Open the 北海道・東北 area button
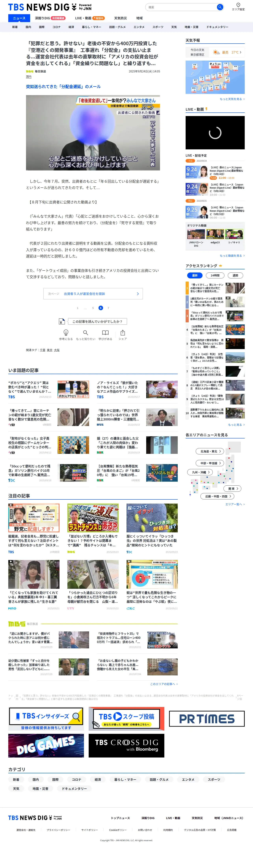The height and width of the screenshot is (868, 253). pyautogui.click(x=210, y=451)
